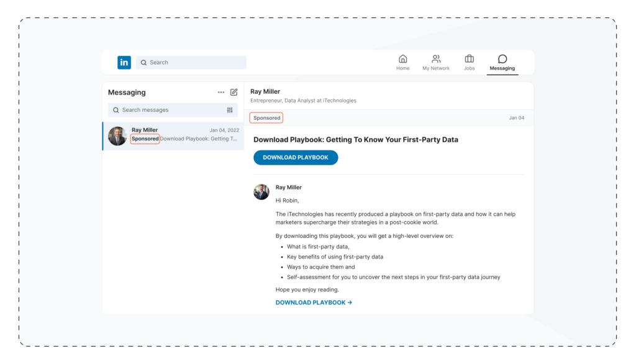Click 'Download Playbook: Getting T...' preview snippet

pos(199,139)
